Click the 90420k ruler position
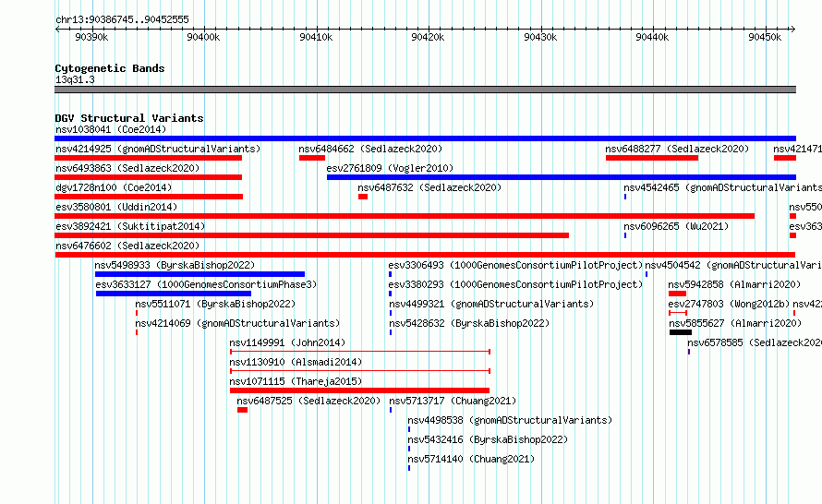Image resolution: width=822 pixels, height=504 pixels. [x=428, y=37]
